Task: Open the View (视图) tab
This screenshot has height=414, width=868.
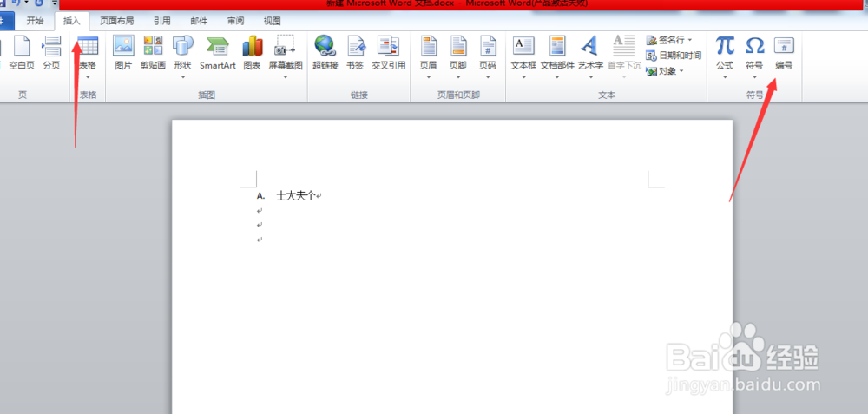Action: tap(272, 21)
